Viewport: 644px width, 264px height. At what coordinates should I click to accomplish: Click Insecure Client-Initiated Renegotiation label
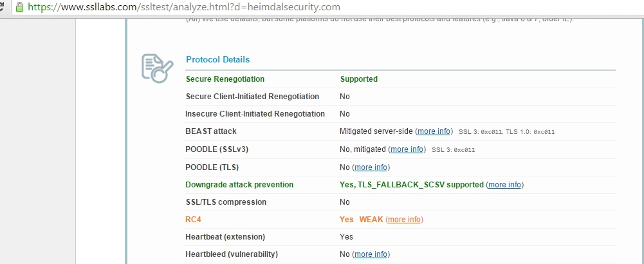click(255, 114)
